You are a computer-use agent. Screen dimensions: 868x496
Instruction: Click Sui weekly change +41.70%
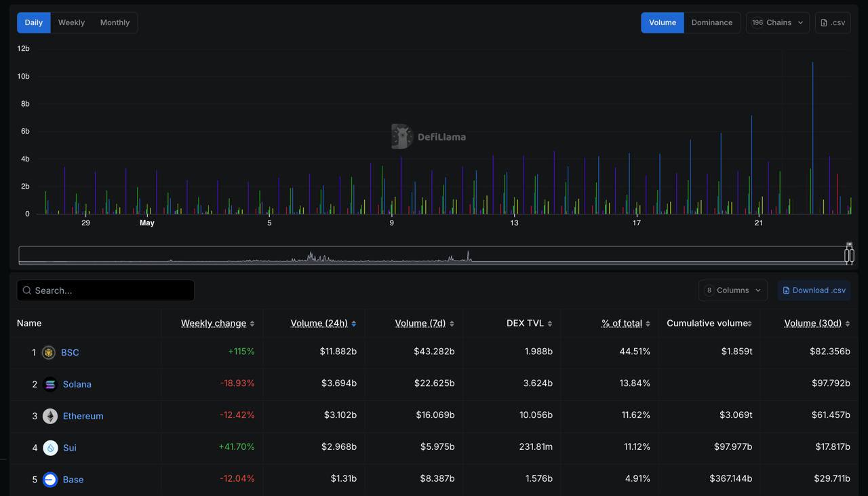(237, 447)
